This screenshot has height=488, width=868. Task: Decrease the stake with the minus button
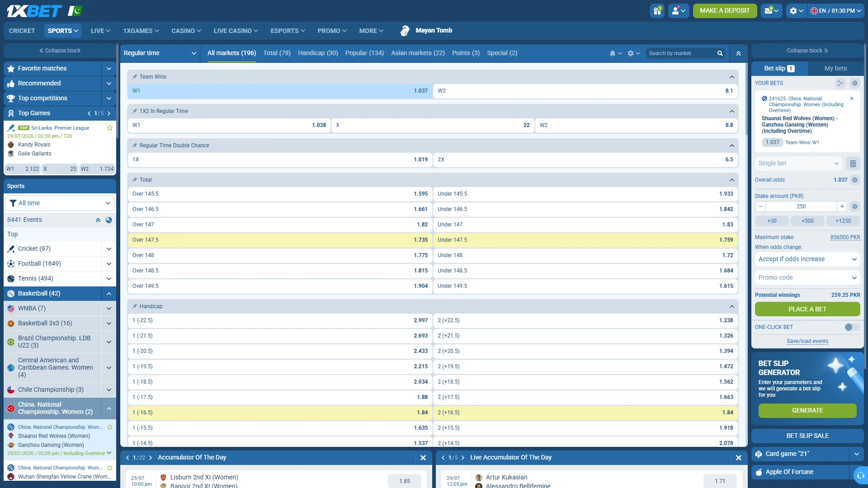[760, 206]
